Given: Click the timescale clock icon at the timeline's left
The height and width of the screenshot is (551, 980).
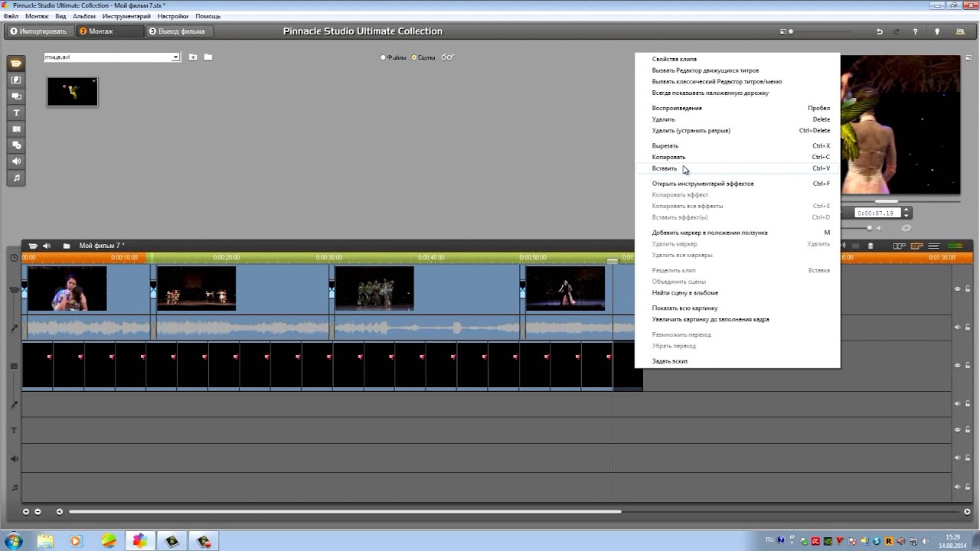Looking at the screenshot, I should tap(14, 258).
